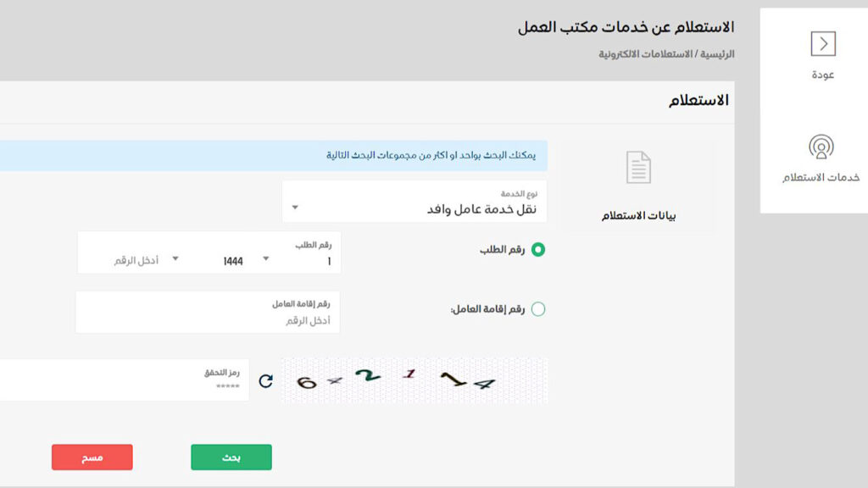The image size is (868, 488).
Task: Select the رقم الطلب radio button
Action: pyautogui.click(x=538, y=250)
